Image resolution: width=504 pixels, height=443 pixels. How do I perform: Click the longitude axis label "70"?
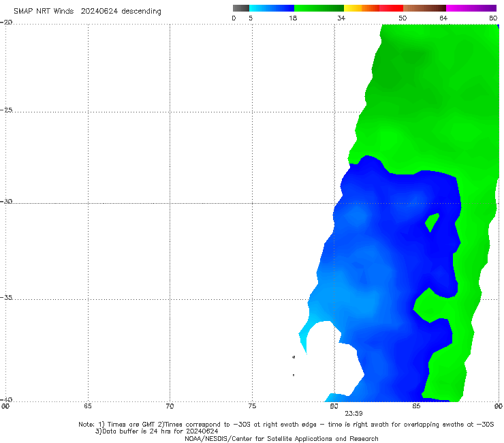pyautogui.click(x=170, y=406)
